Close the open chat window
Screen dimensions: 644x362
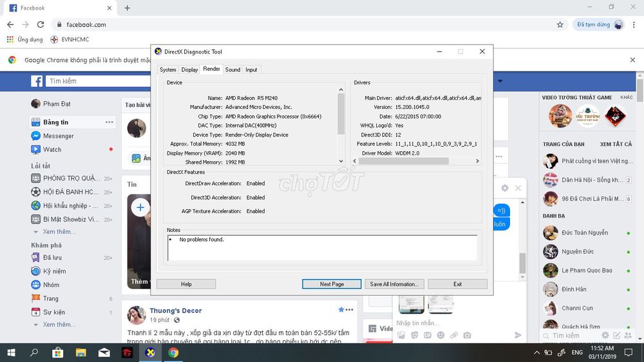[x=518, y=188]
